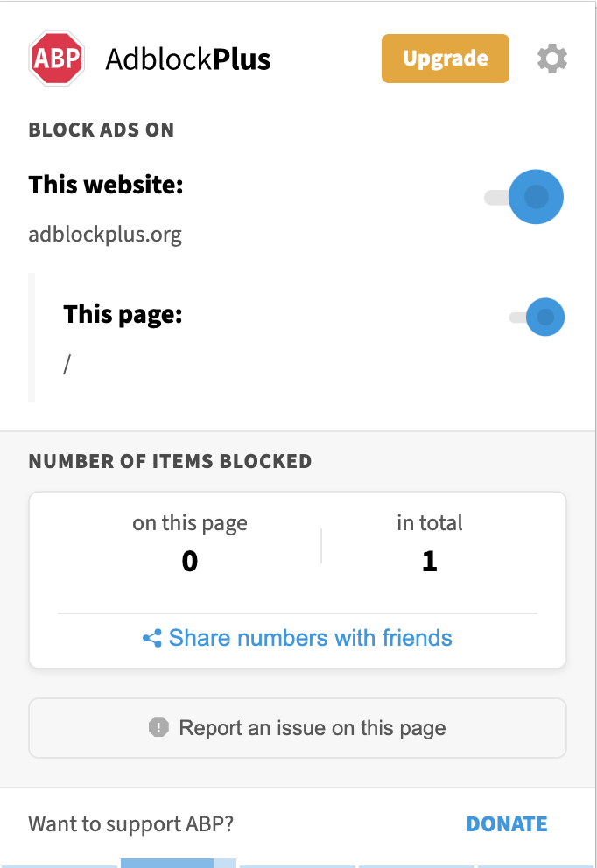Click the Report an issue on this page button
The height and width of the screenshot is (868, 597).
(x=298, y=727)
